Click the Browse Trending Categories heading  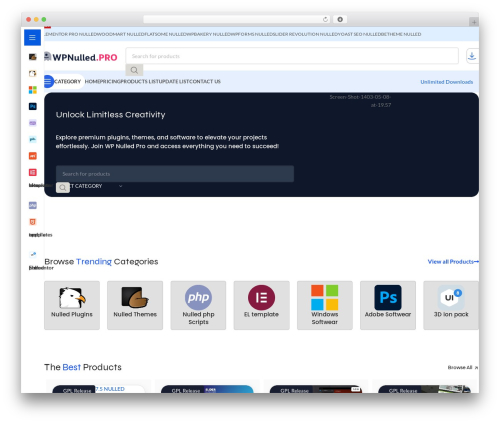pyautogui.click(x=101, y=262)
